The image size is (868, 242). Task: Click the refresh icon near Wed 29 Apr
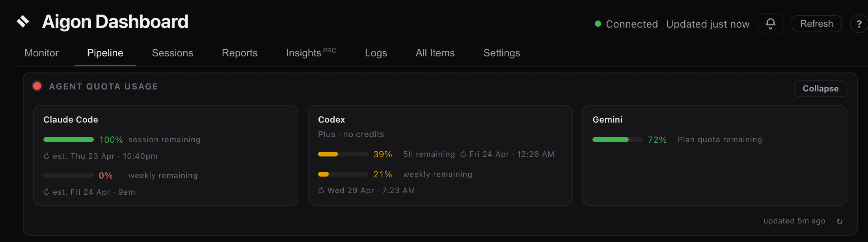pyautogui.click(x=321, y=190)
